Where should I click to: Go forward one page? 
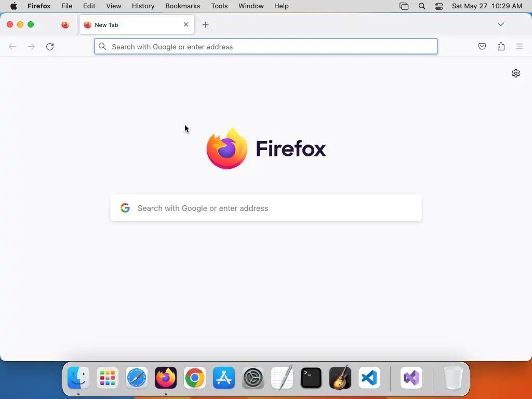point(31,46)
